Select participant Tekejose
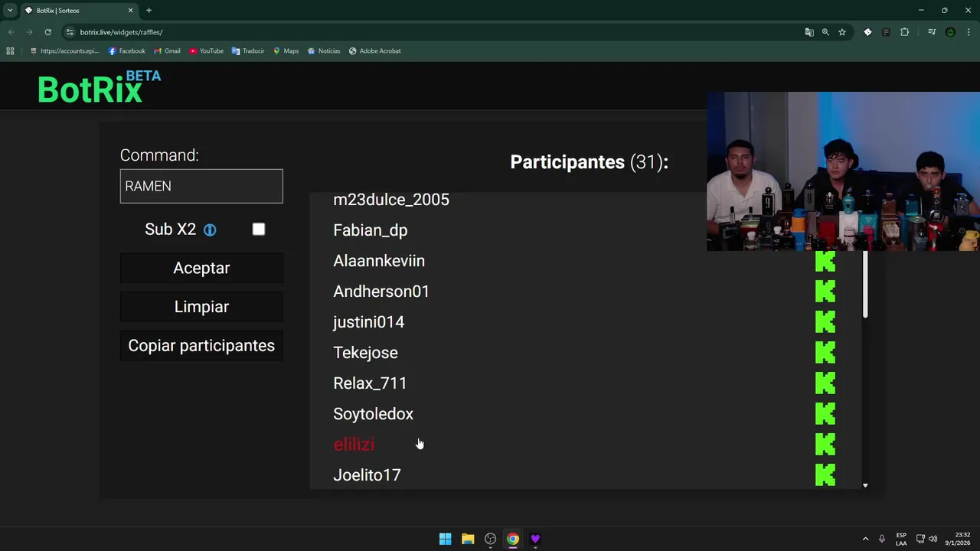Image resolution: width=980 pixels, height=551 pixels. 365,353
